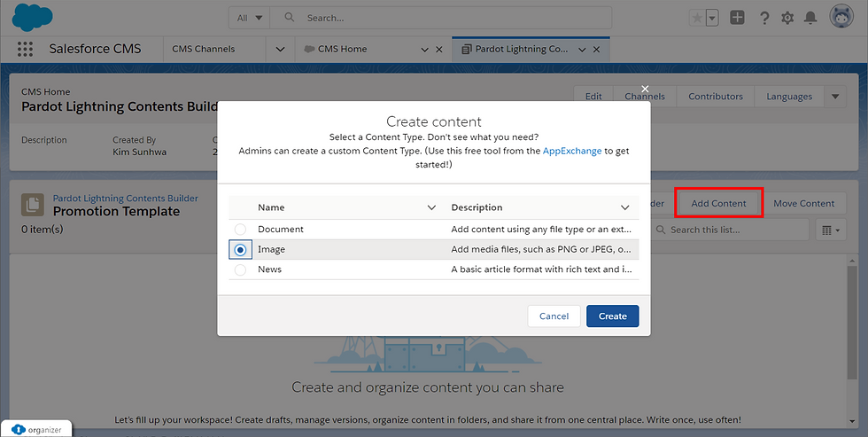This screenshot has width=868, height=437.
Task: Click the favorites star icon
Action: tap(698, 18)
